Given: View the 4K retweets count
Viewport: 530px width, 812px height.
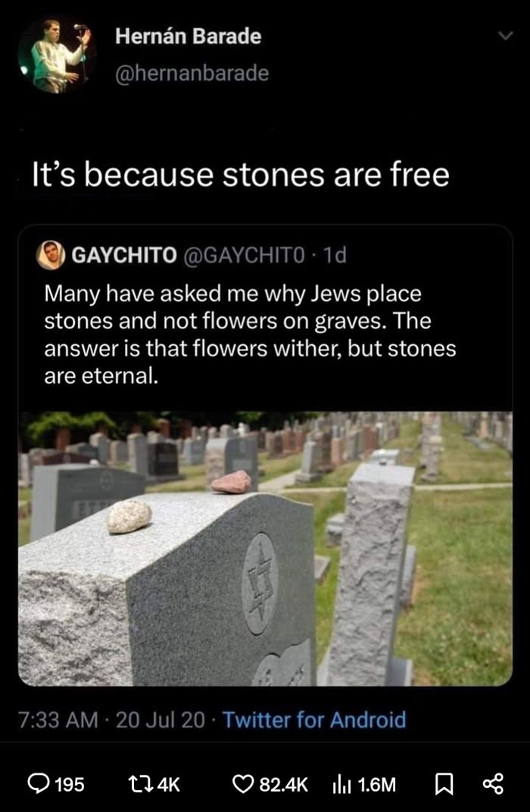Looking at the screenshot, I should coord(168,785).
